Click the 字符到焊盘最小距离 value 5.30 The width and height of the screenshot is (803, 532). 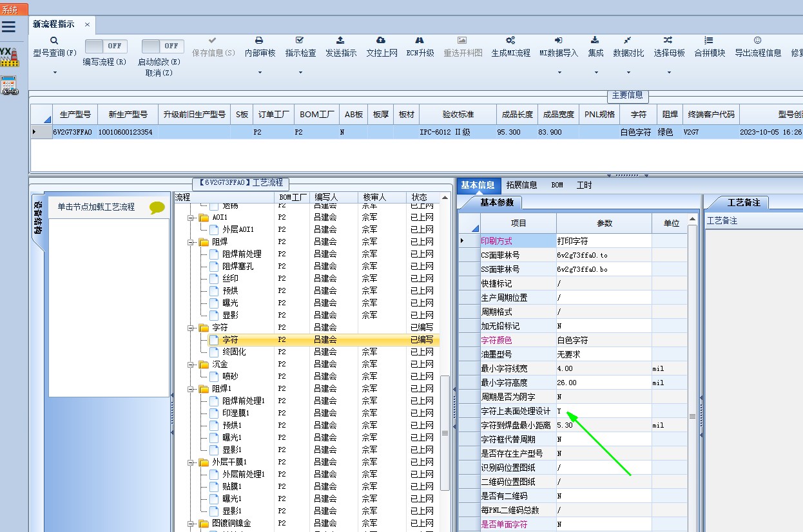[x=604, y=425]
